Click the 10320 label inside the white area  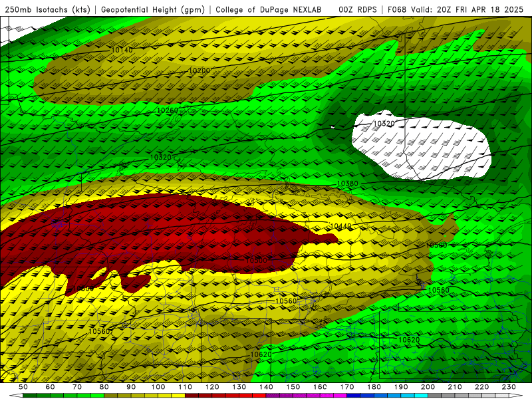384,124
